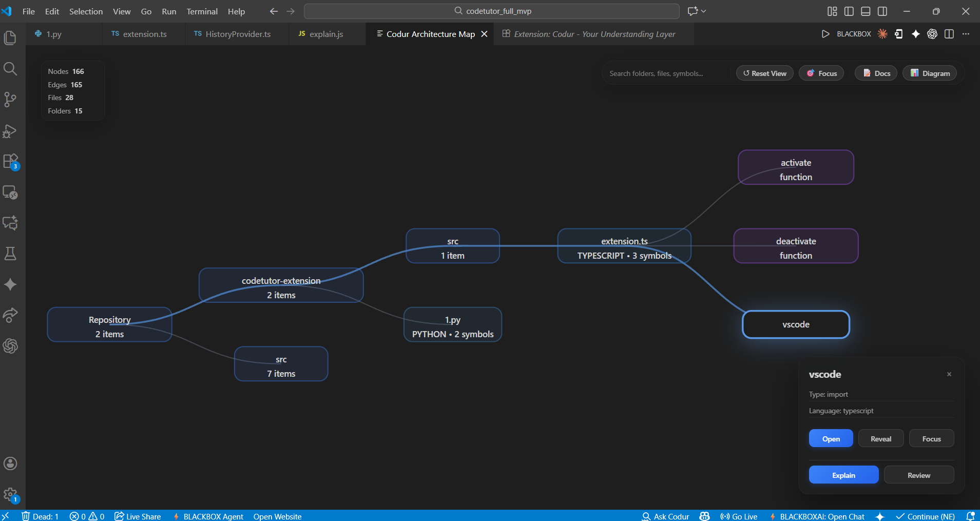The image size is (980, 521).
Task: Toggle Focus mode in the architecture map
Action: [x=821, y=73]
